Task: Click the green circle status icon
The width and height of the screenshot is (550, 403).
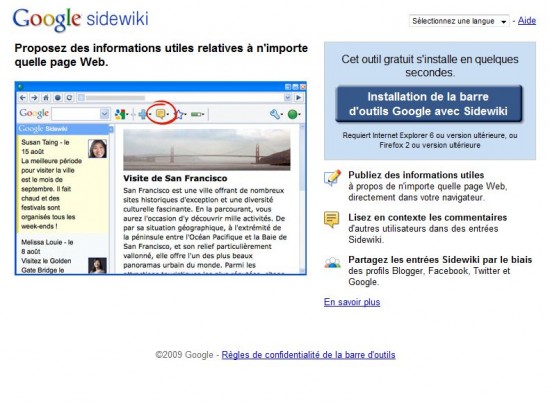Action: [293, 114]
